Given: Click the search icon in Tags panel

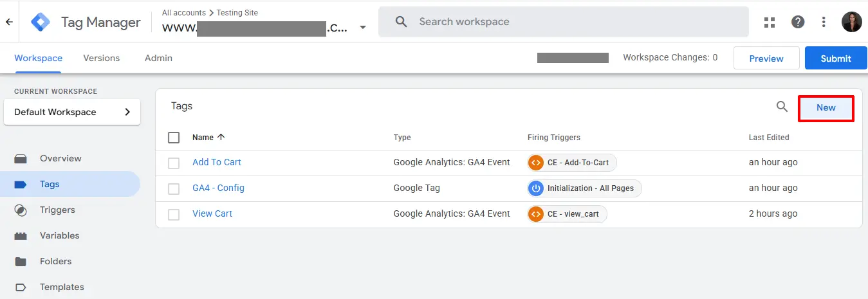Looking at the screenshot, I should 782,107.
